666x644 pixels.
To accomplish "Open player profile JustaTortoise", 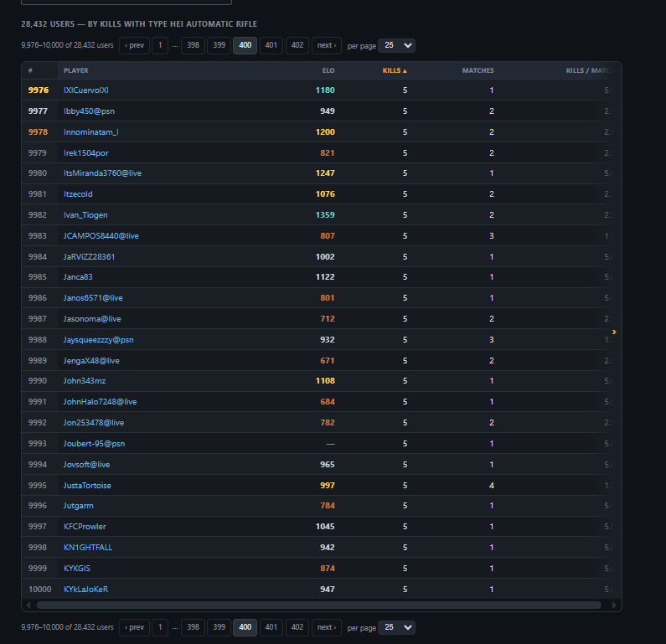I will pyautogui.click(x=87, y=485).
